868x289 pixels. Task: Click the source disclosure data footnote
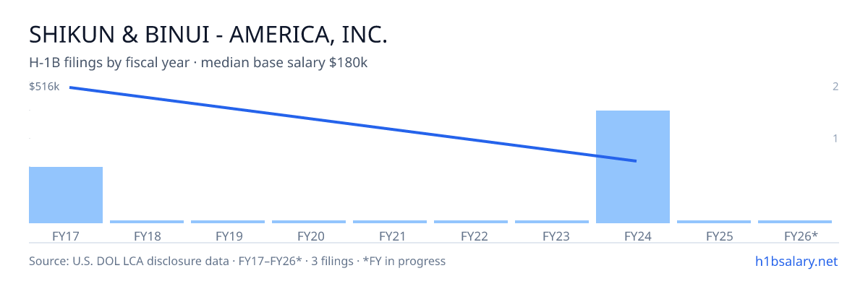coord(237,261)
